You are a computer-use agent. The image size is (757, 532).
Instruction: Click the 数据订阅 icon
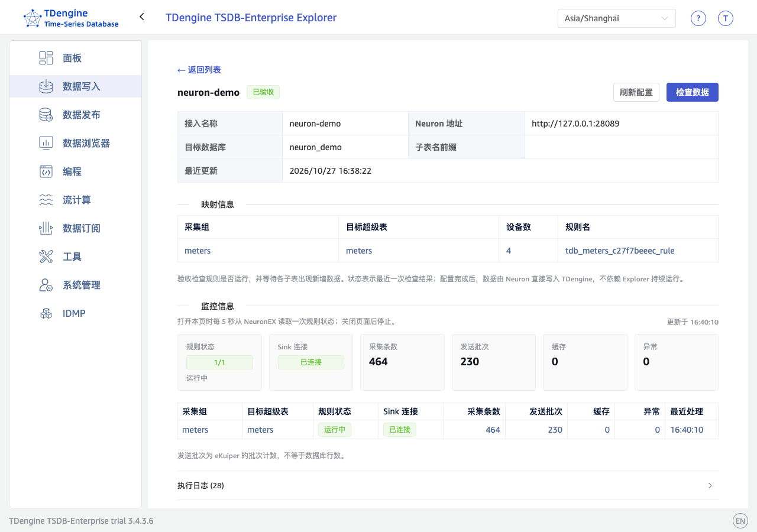46,228
